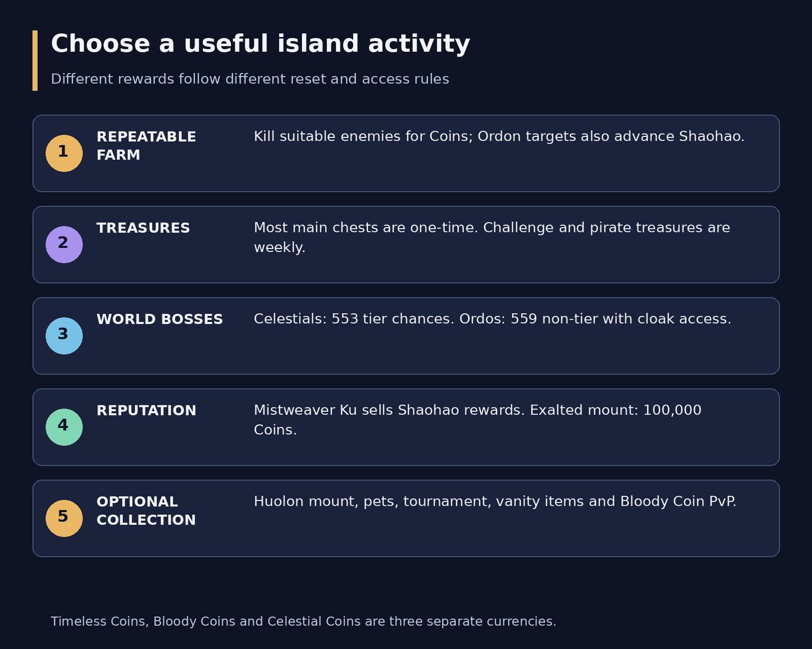Open the World Bosses heading
Viewport: 812px width, 649px height.
(160, 320)
